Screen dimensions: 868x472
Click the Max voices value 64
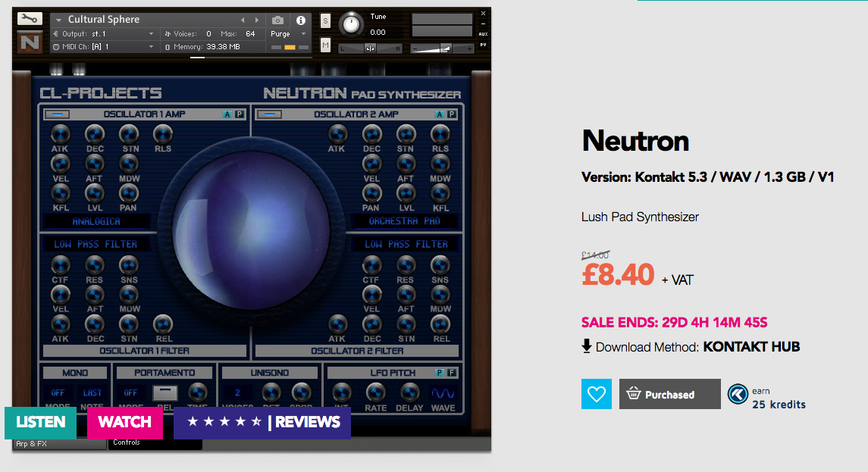250,34
